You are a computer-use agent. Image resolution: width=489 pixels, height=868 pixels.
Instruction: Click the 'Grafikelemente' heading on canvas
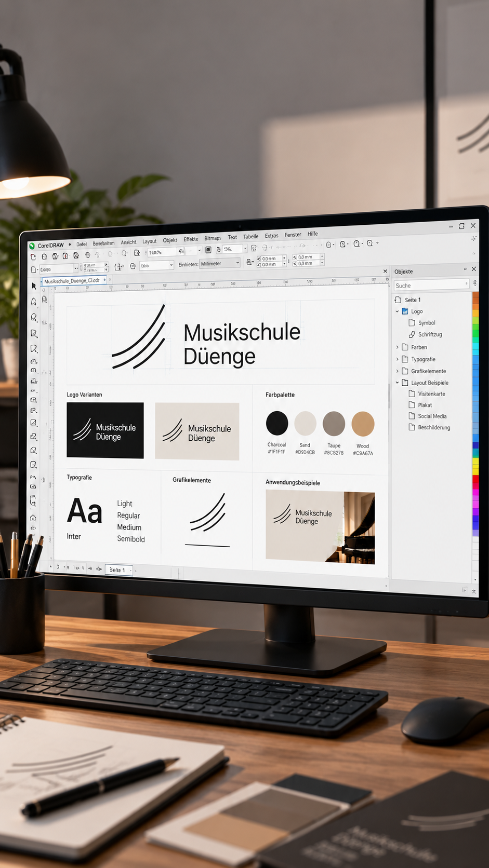point(192,480)
